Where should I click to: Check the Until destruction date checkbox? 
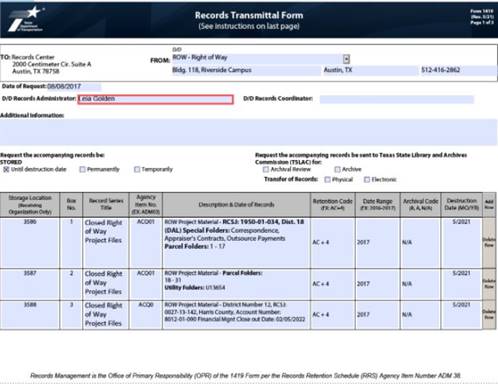(x=6, y=169)
